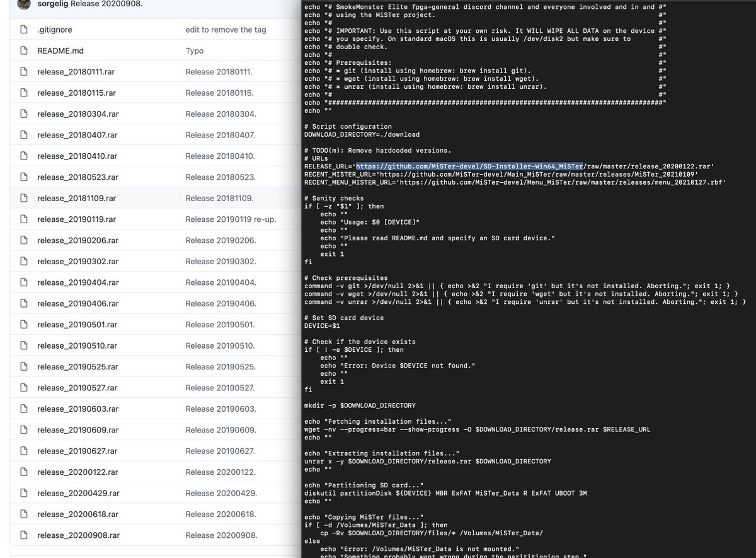This screenshot has height=558, width=756.
Task: Click the diskutil partitionDisk command line
Action: pos(445,493)
